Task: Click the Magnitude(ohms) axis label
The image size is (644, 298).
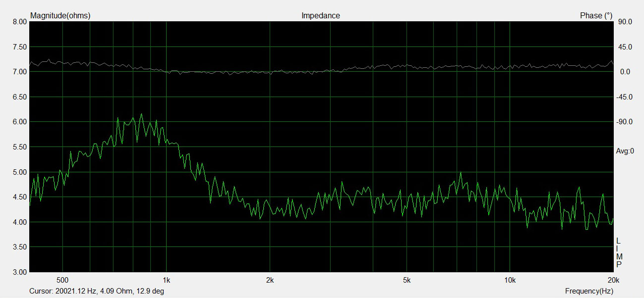Action: click(60, 16)
